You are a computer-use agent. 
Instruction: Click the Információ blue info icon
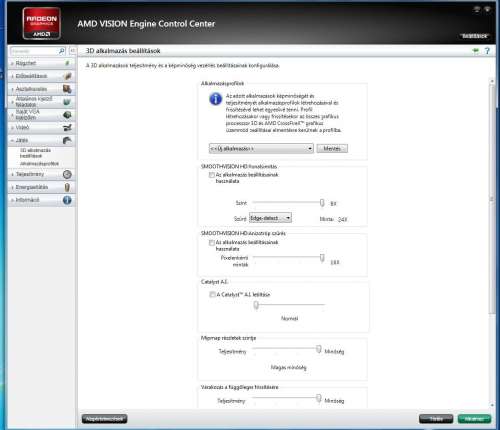[67, 200]
